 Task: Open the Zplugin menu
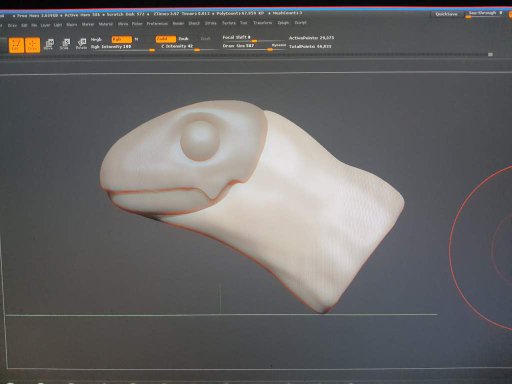pos(283,23)
